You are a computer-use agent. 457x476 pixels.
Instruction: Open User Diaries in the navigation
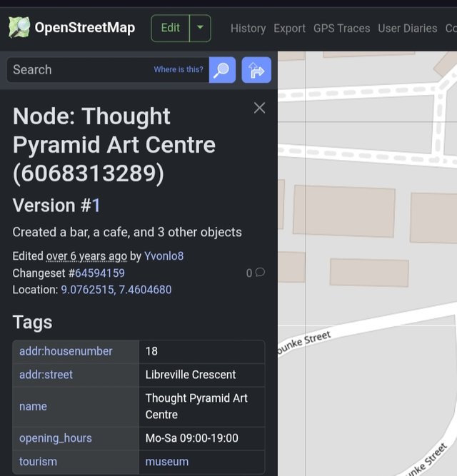(408, 29)
